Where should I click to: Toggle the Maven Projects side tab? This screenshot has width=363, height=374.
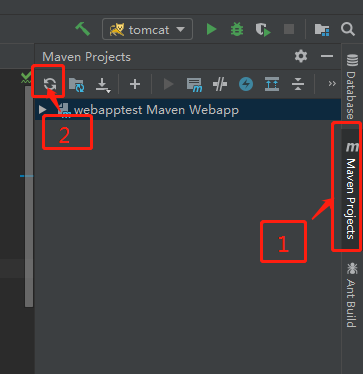tap(352, 189)
